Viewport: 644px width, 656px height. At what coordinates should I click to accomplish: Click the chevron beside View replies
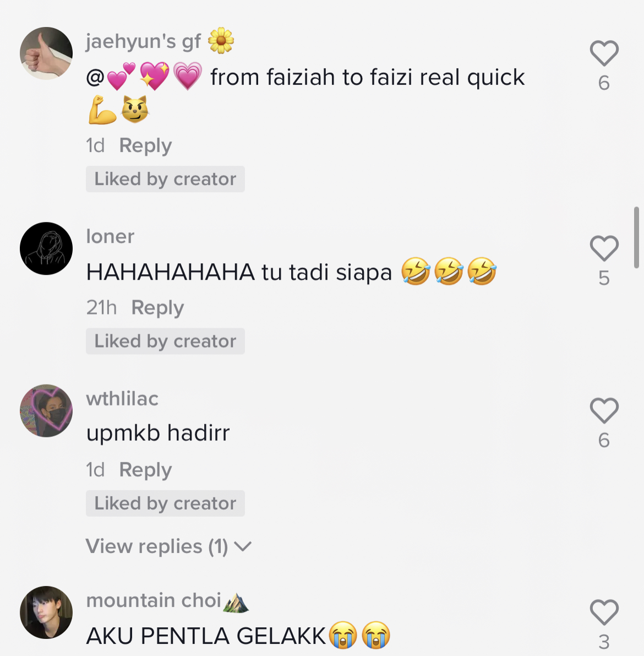click(x=243, y=546)
